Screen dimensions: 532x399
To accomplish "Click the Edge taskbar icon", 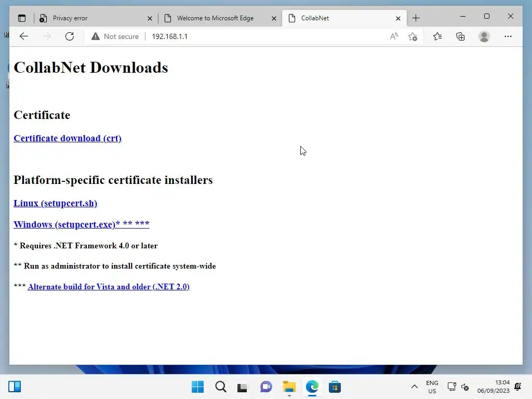I will point(312,387).
